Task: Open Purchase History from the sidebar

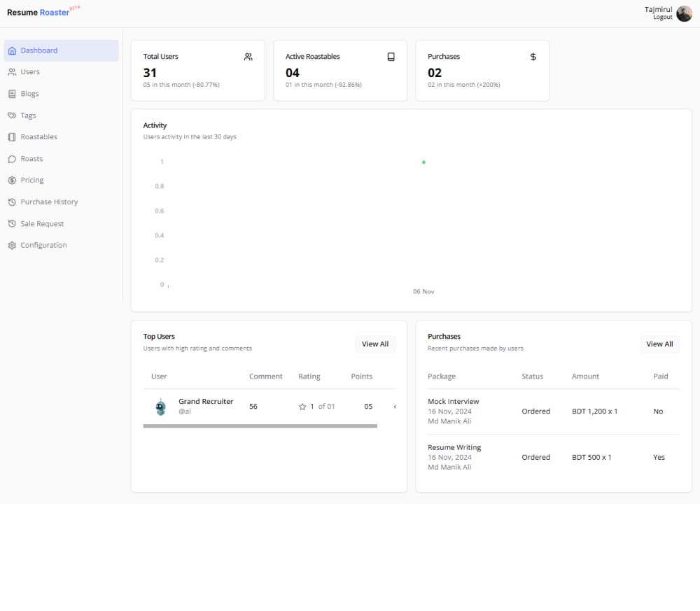Action: point(49,202)
